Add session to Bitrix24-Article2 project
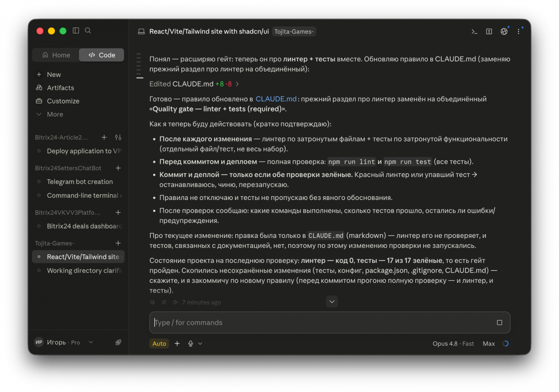Screen dimensions: 559x392 [x=104, y=137]
